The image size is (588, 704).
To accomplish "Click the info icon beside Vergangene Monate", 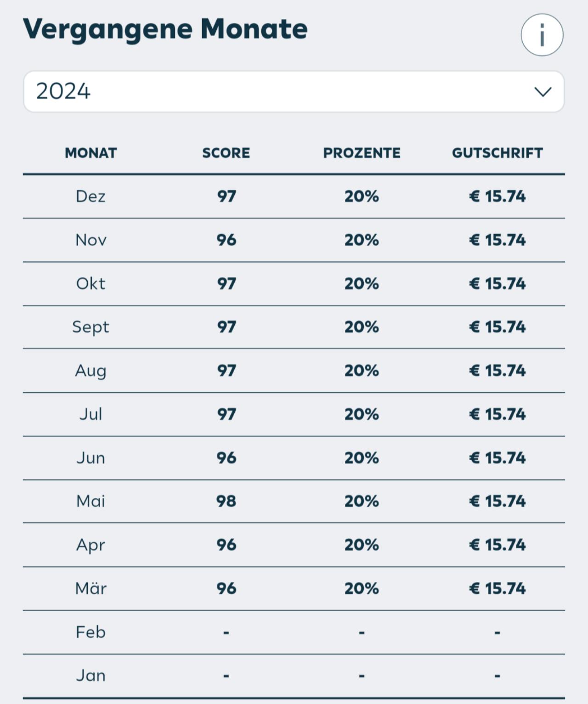I will click(x=542, y=35).
